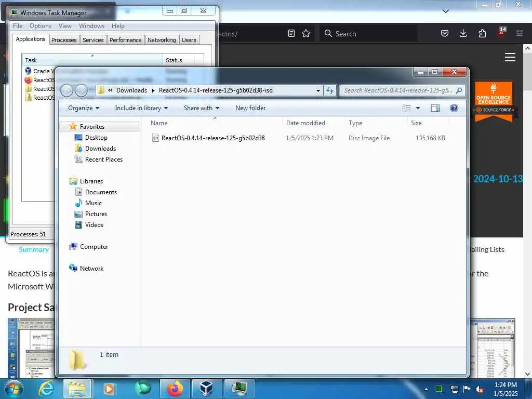Viewport: 532px width, 399px height.
Task: Click the Firefox taskbar icon
Action: [x=175, y=389]
